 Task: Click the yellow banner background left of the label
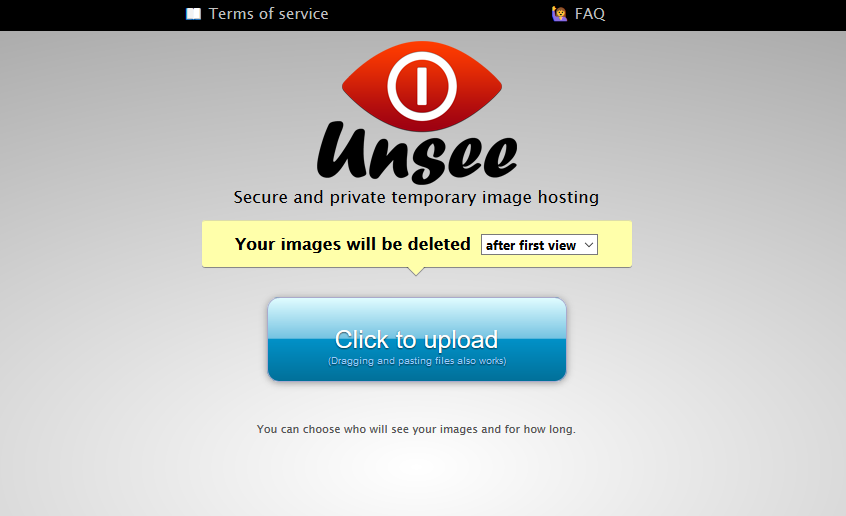218,244
